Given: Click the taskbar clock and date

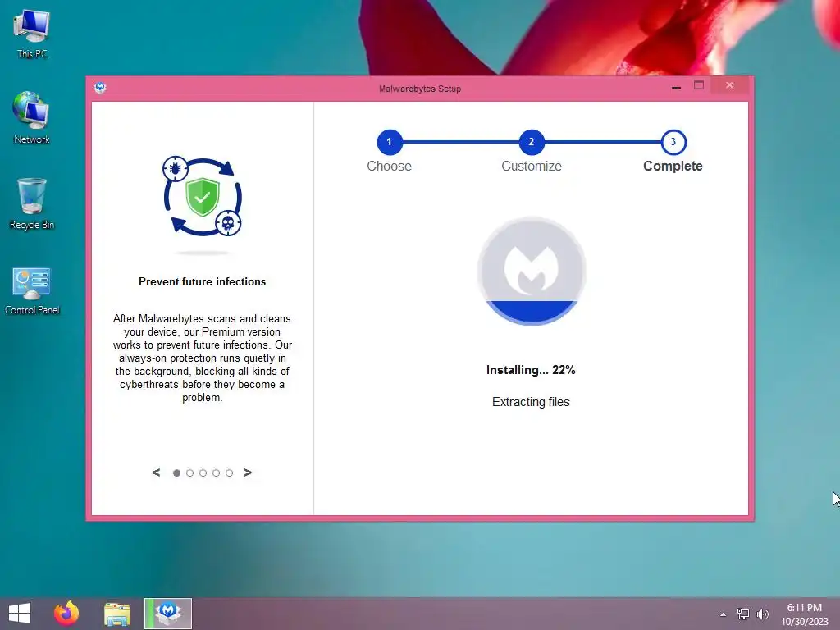Looking at the screenshot, I should point(805,614).
